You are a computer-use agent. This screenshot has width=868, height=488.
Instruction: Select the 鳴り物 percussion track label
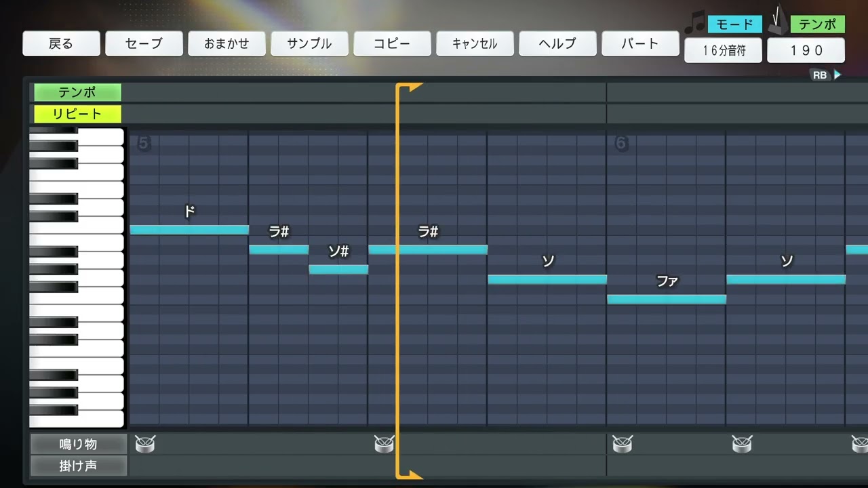(x=78, y=444)
